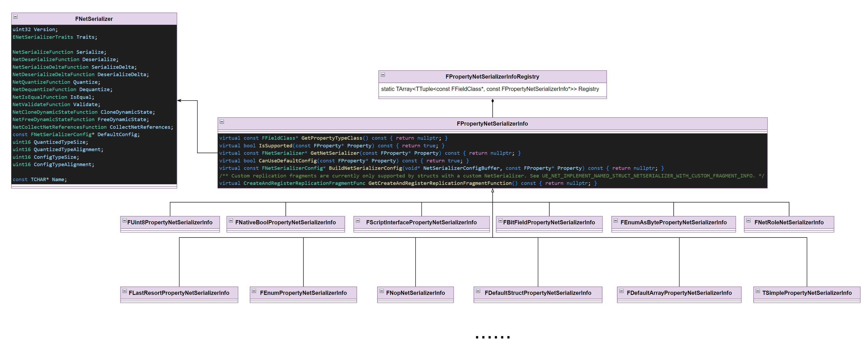Image resolution: width=868 pixels, height=345 pixels.
Task: Click collapse icon on FLastResortPropertyNetSerializerInfo
Action: (x=125, y=291)
